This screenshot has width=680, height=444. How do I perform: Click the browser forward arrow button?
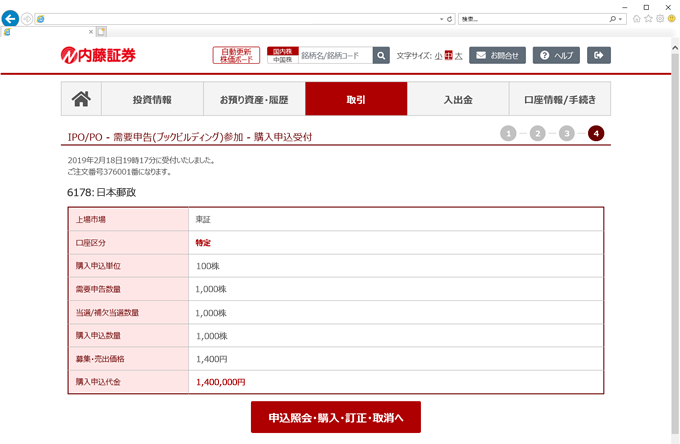point(27,19)
